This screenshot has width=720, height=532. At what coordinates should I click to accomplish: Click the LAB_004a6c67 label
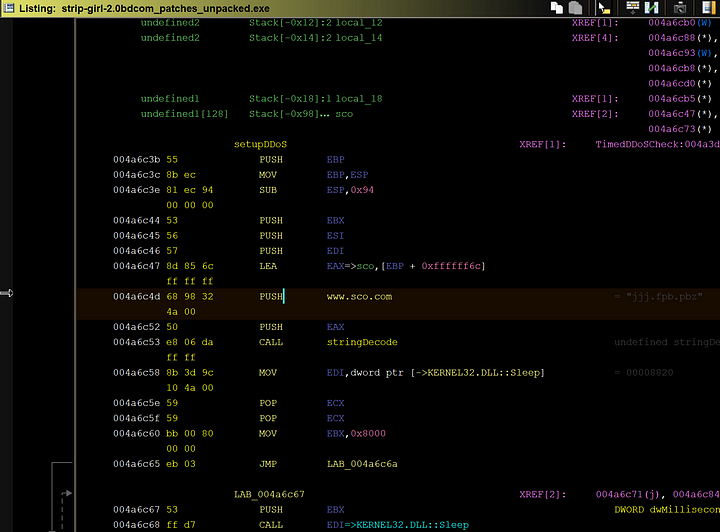tap(269, 494)
